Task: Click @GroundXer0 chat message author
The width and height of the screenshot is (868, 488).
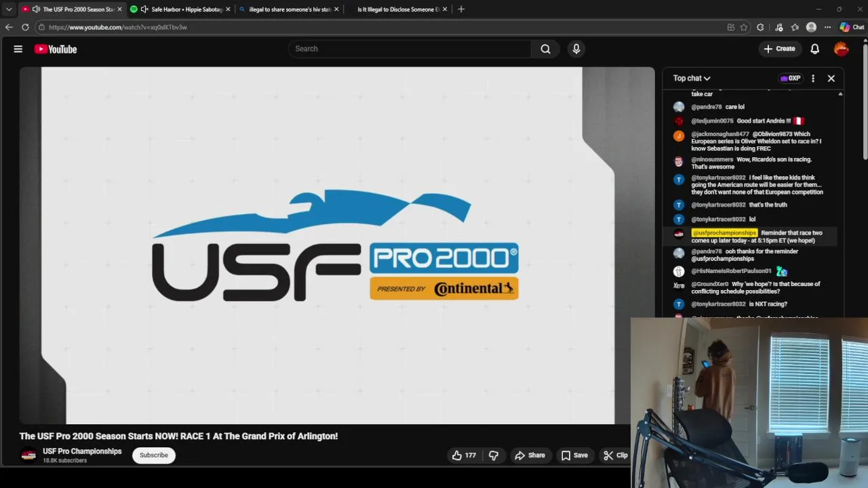Action: (710, 285)
